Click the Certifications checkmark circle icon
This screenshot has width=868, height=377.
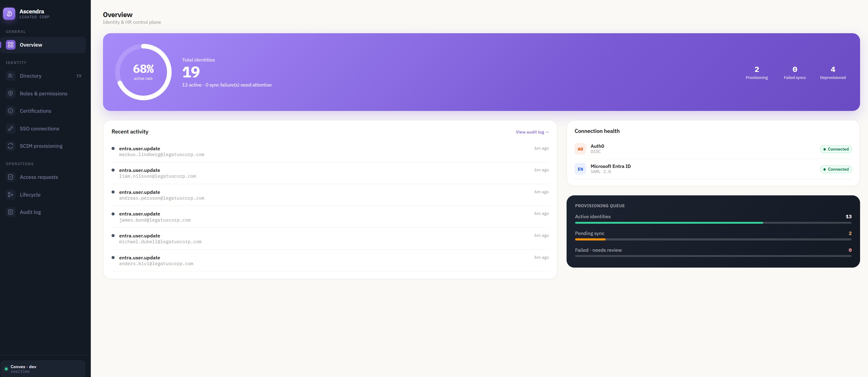[10, 111]
